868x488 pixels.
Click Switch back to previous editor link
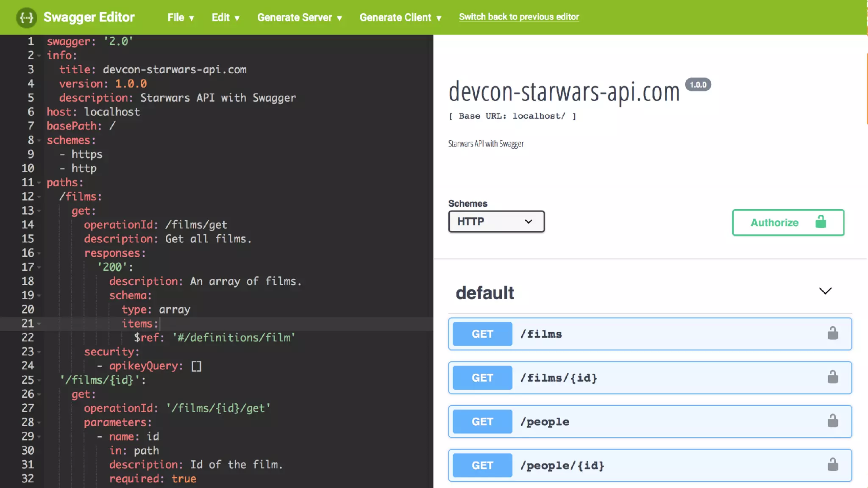(x=518, y=17)
